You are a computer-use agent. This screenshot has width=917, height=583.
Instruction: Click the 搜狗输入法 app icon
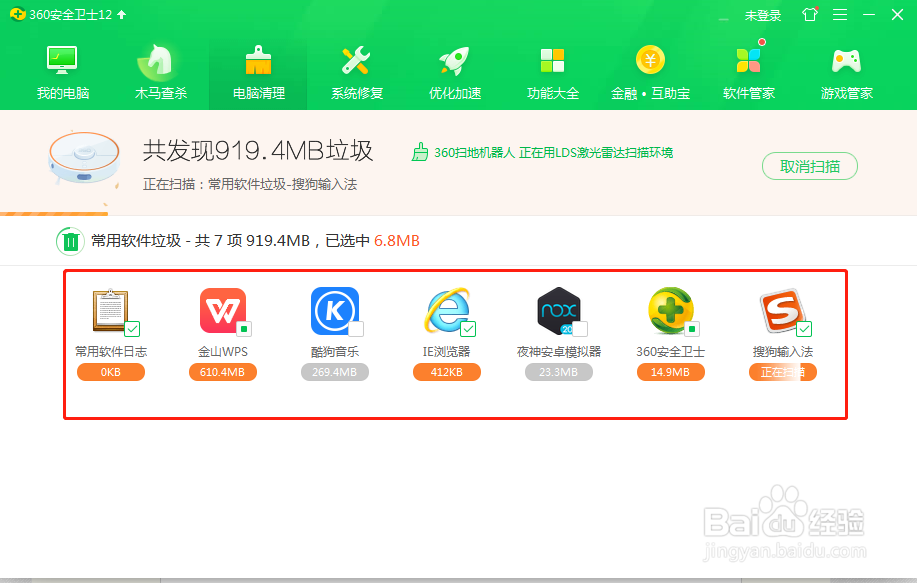(782, 311)
